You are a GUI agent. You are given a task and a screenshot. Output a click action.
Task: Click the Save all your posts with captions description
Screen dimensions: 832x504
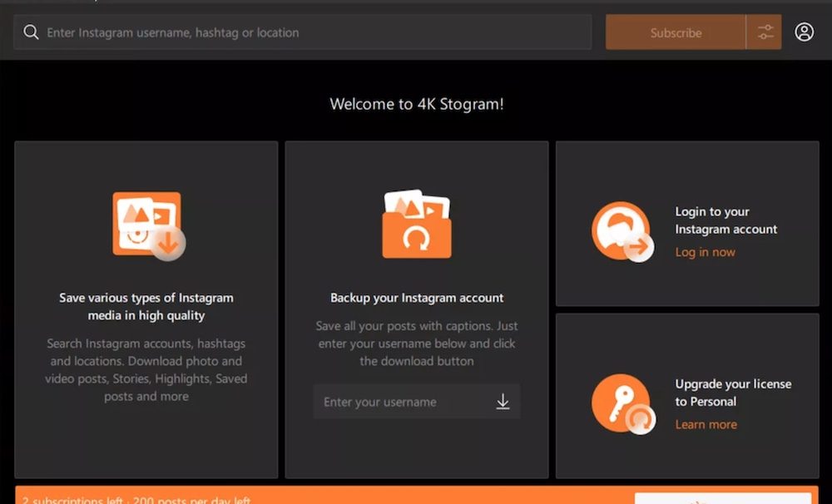click(417, 343)
